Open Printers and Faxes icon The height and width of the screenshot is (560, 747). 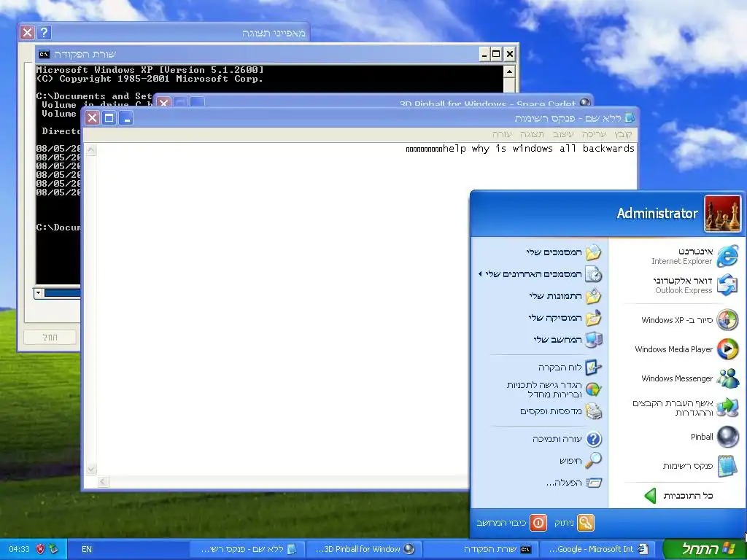594,411
